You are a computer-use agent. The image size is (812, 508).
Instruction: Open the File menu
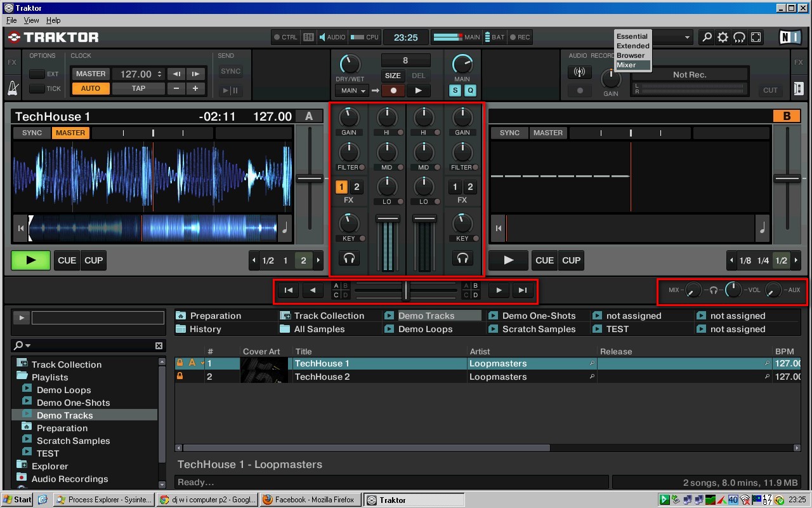(x=11, y=20)
